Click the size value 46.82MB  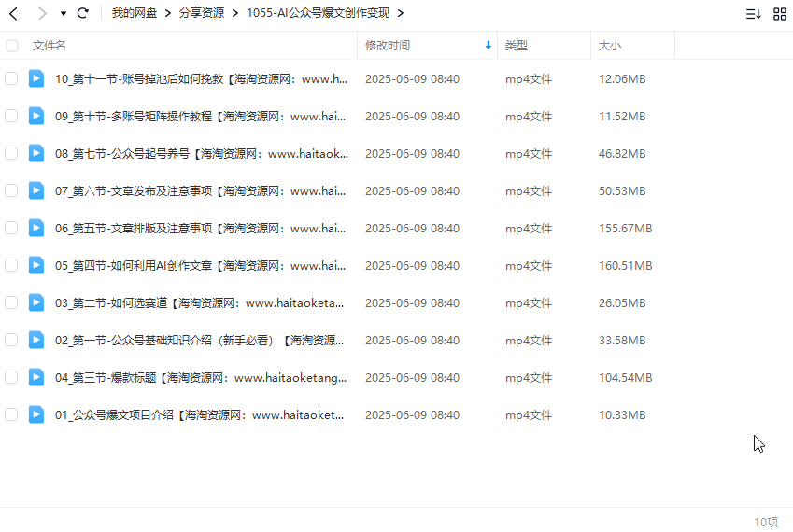(x=622, y=154)
